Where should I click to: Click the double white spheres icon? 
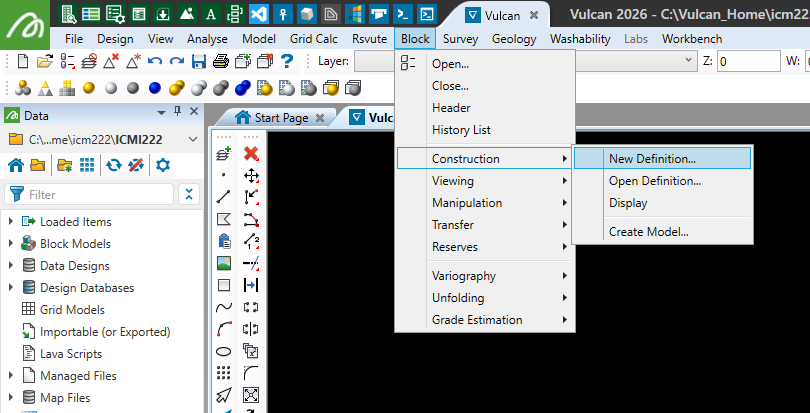199,88
